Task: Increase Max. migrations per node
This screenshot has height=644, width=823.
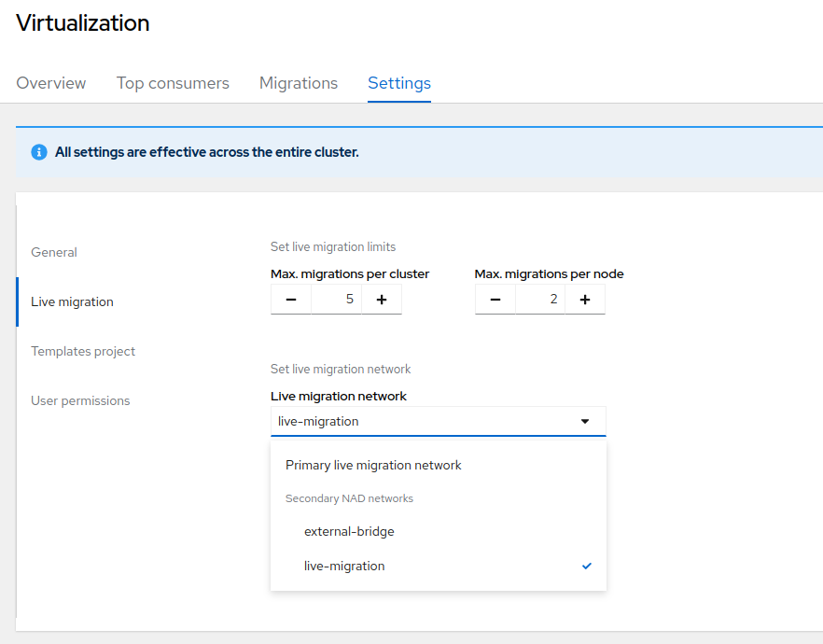Action: click(x=585, y=299)
